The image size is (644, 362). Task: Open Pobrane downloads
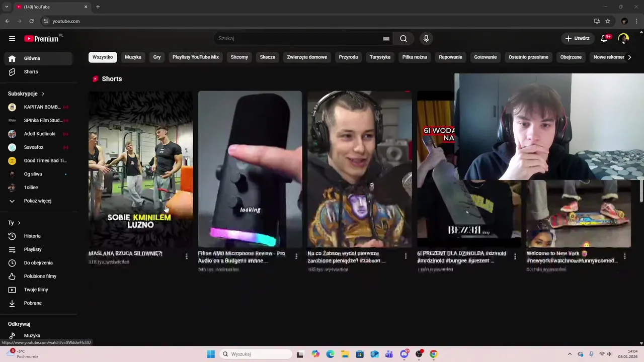point(39,303)
